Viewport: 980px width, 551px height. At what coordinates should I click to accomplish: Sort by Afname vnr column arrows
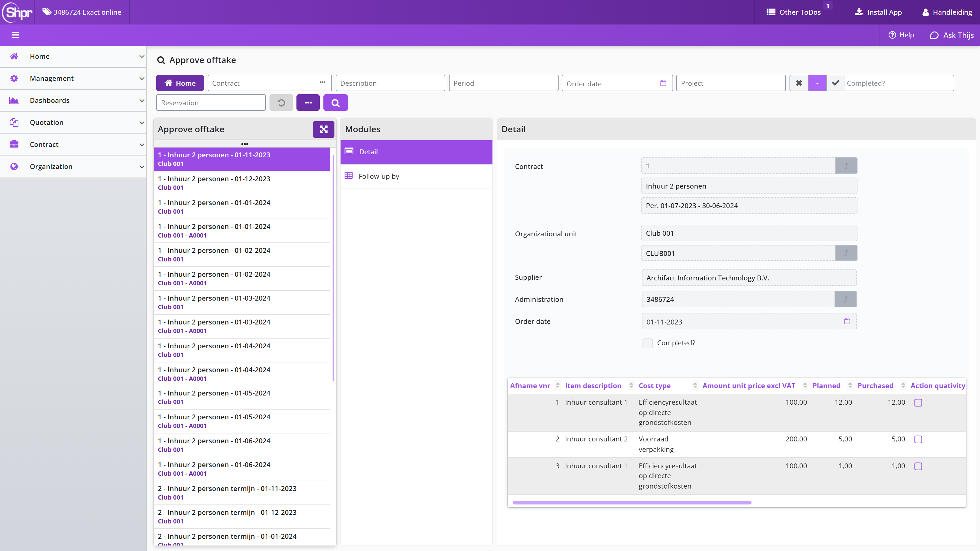click(557, 386)
